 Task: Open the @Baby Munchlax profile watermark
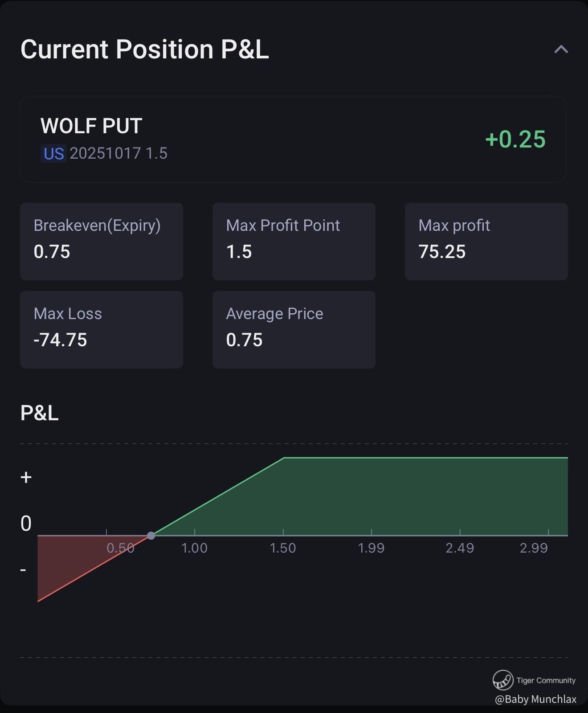pyautogui.click(x=535, y=699)
